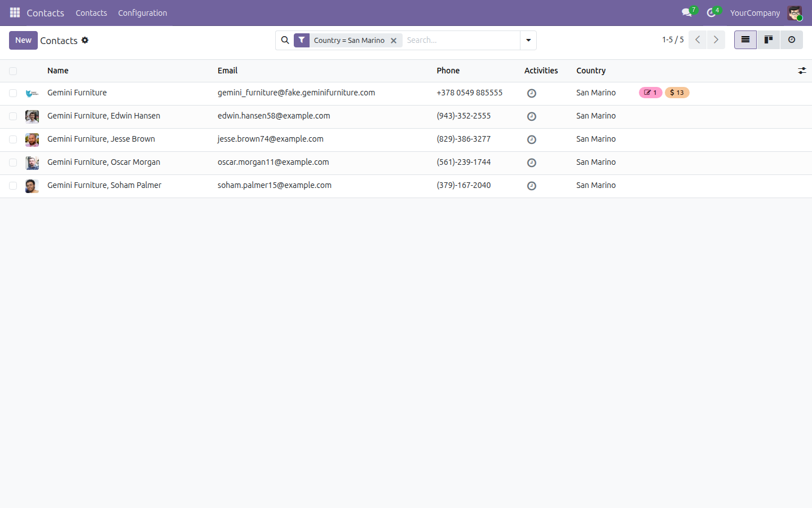Open the activities clock icon with badge 4
The image size is (812, 508).
[x=713, y=12]
